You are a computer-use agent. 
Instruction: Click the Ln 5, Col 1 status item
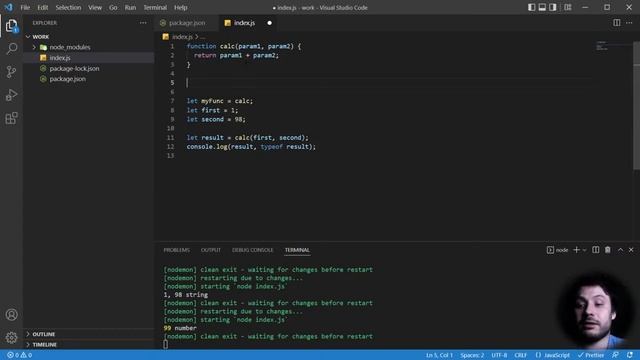coord(439,355)
